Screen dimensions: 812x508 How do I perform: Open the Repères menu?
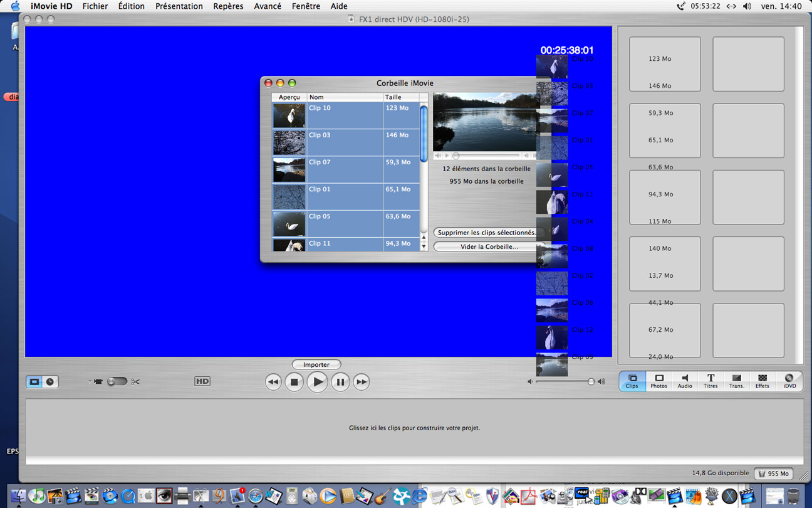[x=228, y=6]
